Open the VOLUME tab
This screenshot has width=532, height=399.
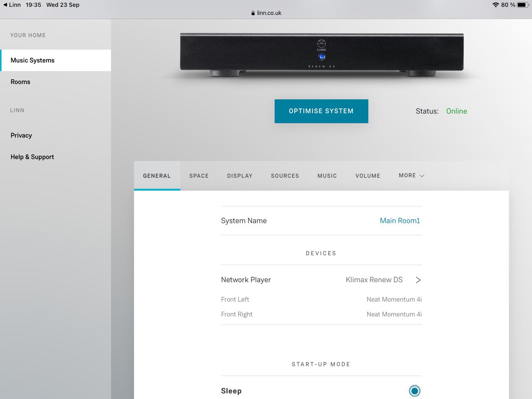coord(367,176)
